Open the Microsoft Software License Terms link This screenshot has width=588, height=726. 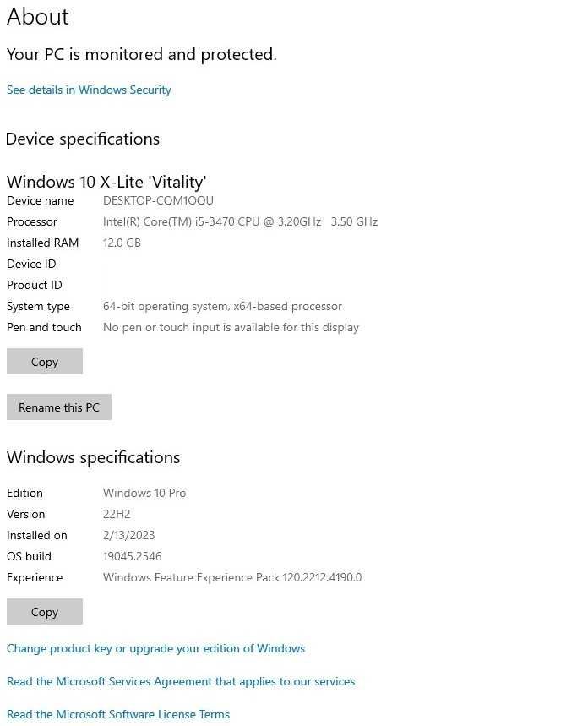coord(118,714)
